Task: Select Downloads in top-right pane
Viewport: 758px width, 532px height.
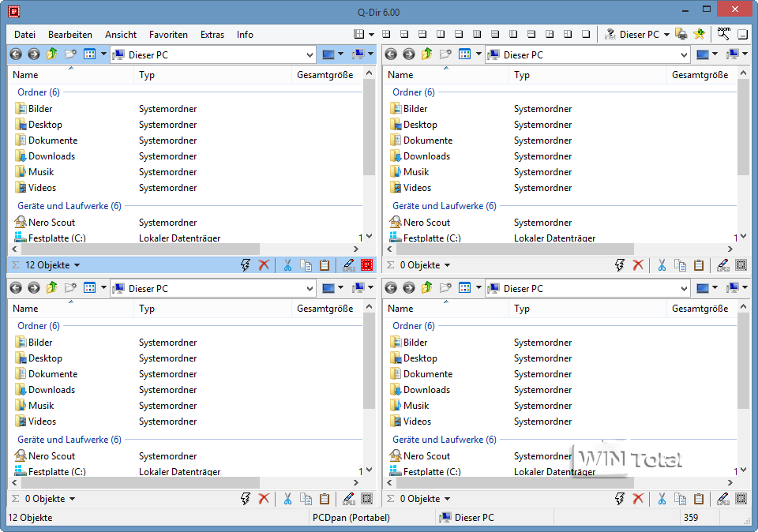Action: [x=426, y=156]
